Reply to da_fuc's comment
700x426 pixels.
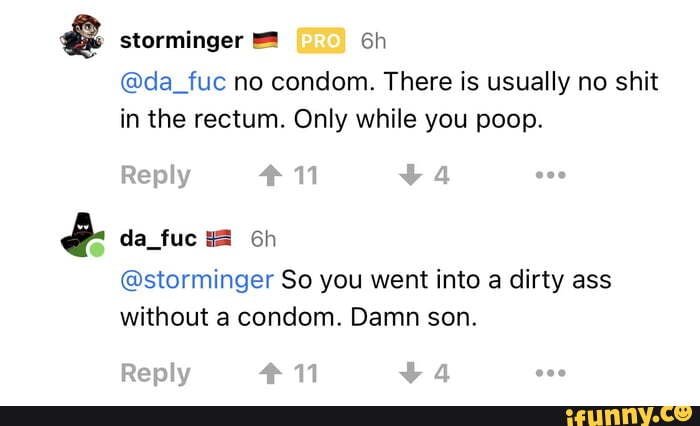(155, 373)
